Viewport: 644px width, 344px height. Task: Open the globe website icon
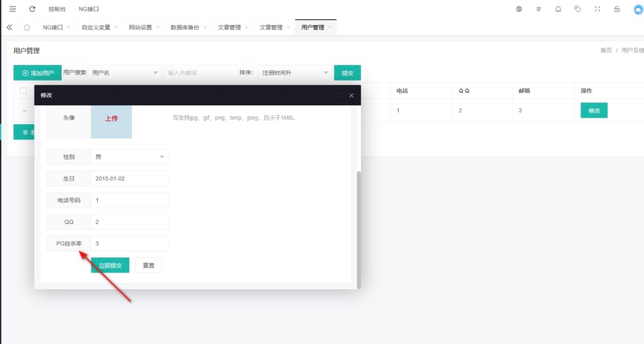point(519,9)
